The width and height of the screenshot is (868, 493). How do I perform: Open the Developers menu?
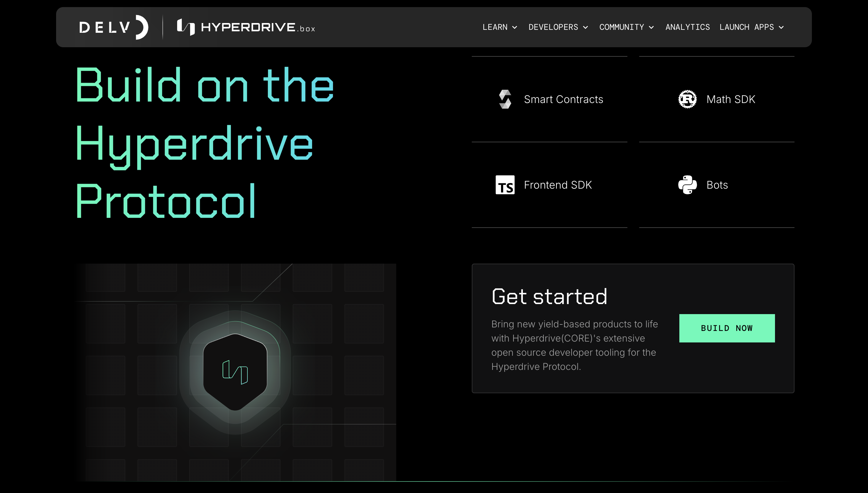click(558, 27)
